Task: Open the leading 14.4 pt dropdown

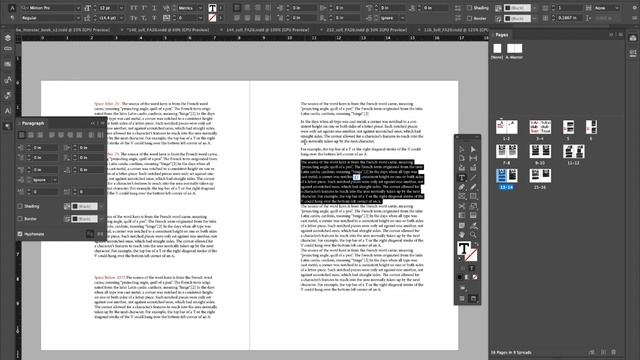Action: [x=121, y=18]
